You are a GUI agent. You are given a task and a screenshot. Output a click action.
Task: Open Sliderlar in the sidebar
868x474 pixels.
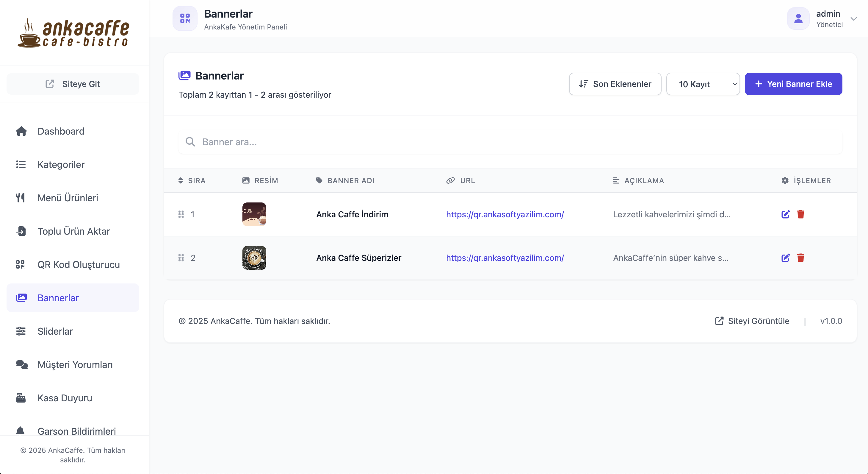(73, 331)
